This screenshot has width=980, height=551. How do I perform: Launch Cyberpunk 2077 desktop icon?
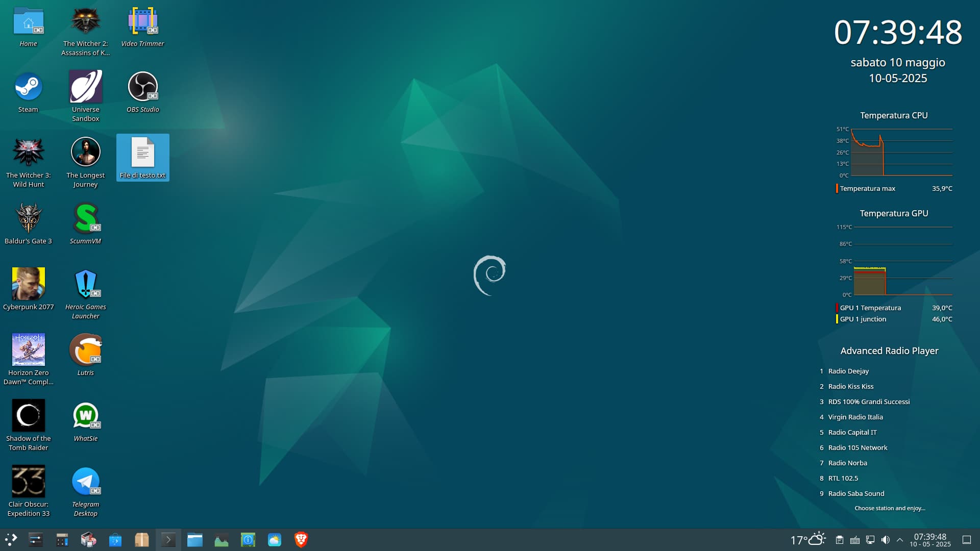tap(29, 290)
